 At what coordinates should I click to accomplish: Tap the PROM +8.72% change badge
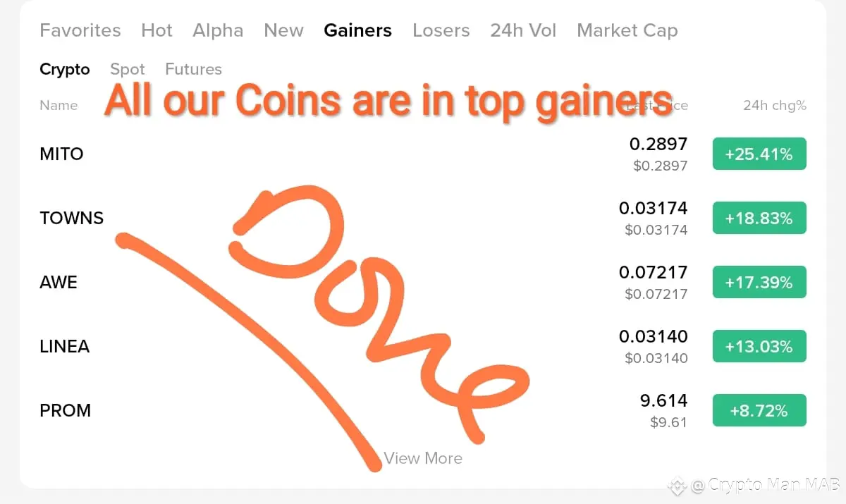[x=759, y=410]
